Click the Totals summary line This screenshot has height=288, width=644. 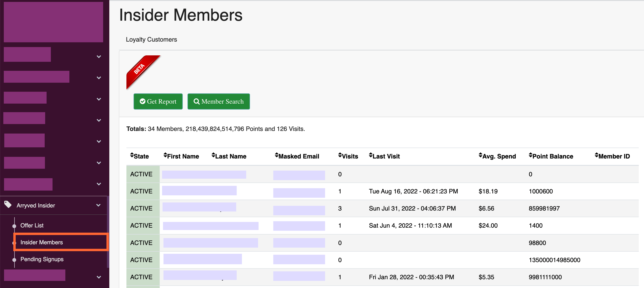click(x=216, y=129)
